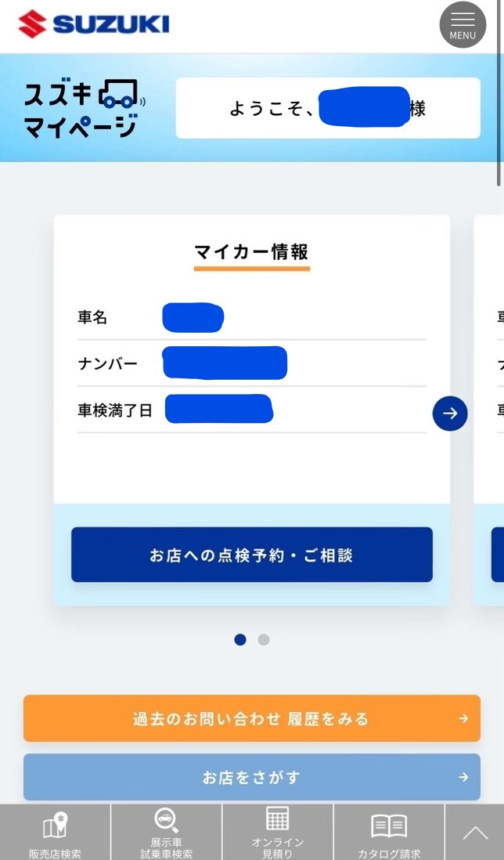Tap the マイカー情報 card heading
The height and width of the screenshot is (860, 504).
coord(252,252)
